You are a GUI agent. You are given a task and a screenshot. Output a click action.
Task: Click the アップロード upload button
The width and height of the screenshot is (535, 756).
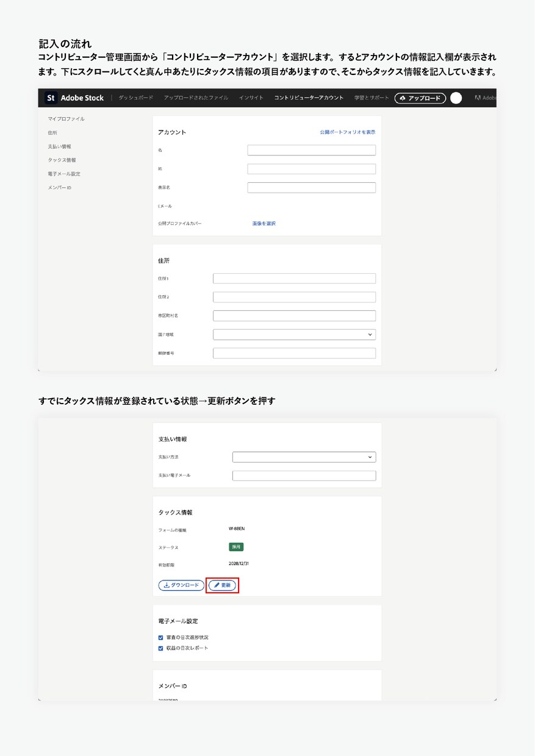click(420, 98)
